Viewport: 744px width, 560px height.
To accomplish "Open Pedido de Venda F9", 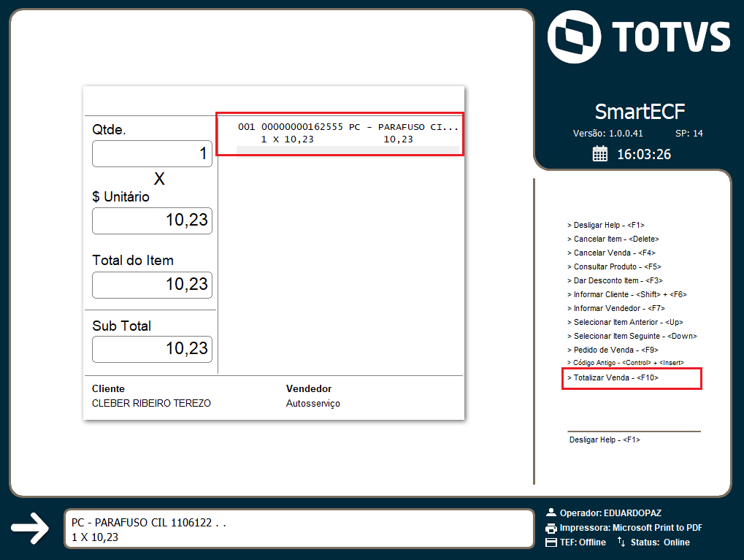I will 613,350.
